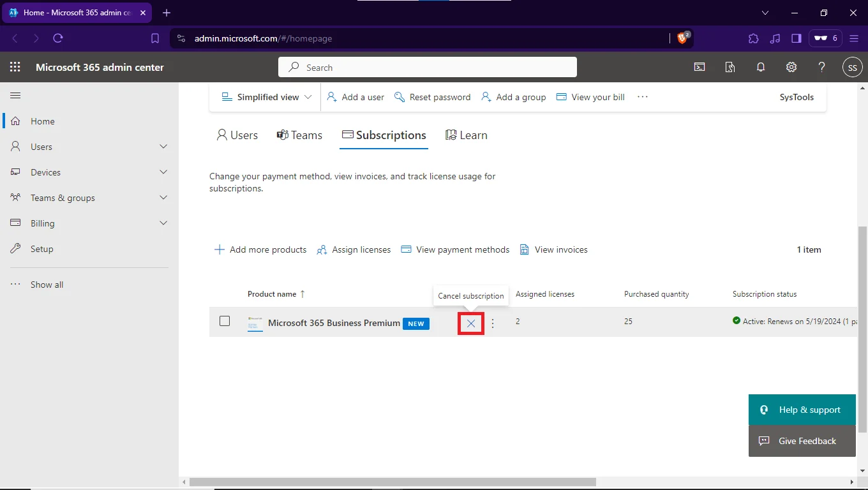Click the admin center Search box
The image size is (868, 490).
click(x=428, y=67)
